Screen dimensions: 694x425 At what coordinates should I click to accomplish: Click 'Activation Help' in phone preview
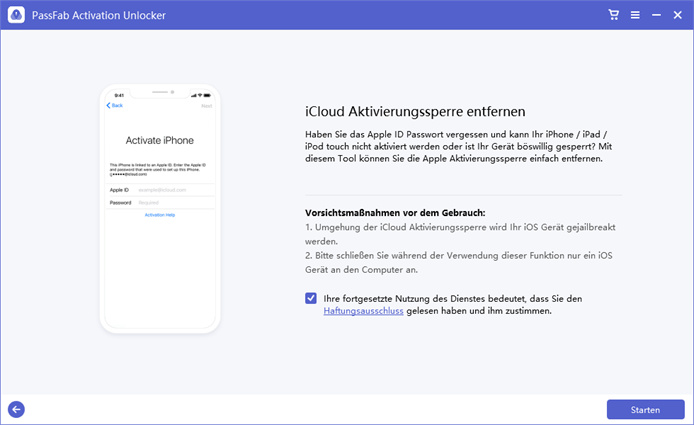[160, 215]
